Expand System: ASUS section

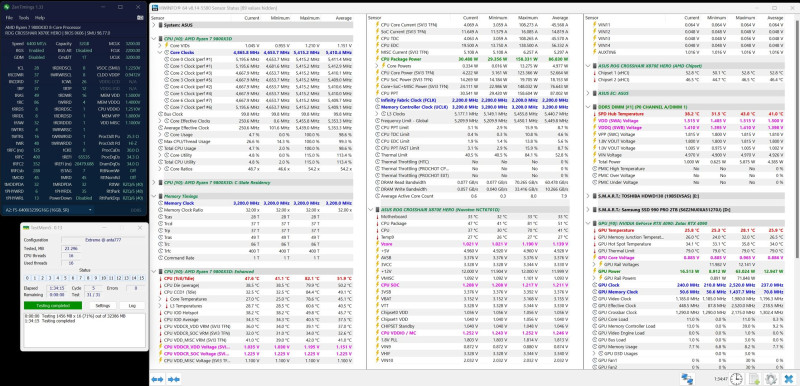tap(154, 24)
